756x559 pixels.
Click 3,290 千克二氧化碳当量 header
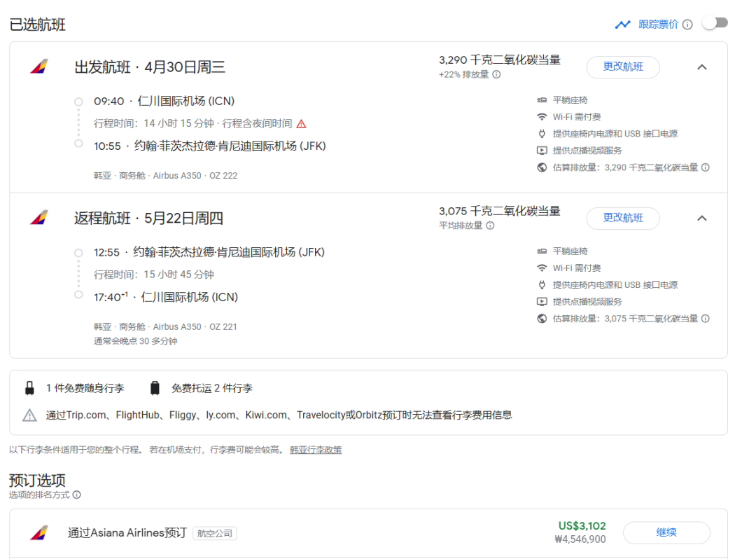click(x=500, y=60)
